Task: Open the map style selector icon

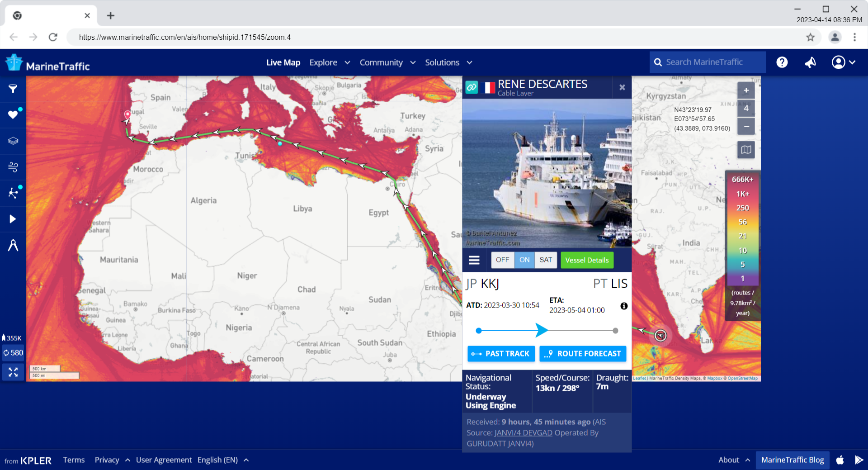Action: pyautogui.click(x=746, y=150)
